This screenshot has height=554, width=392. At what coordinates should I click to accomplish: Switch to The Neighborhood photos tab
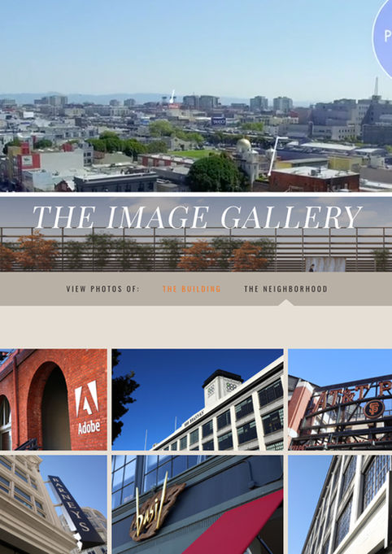[285, 289]
